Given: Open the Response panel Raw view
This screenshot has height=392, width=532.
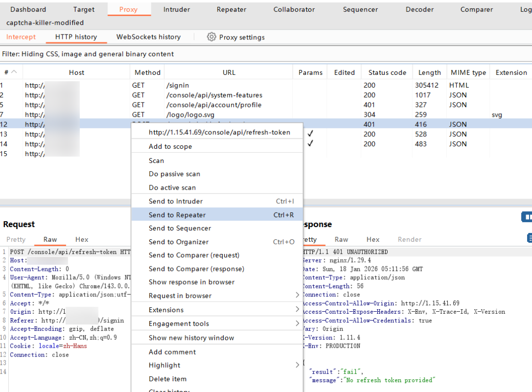Looking at the screenshot, I should click(341, 239).
